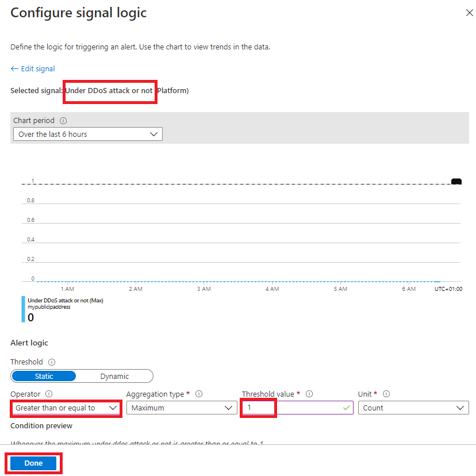Click the Chart period info icon
476x476 pixels.
pos(62,120)
